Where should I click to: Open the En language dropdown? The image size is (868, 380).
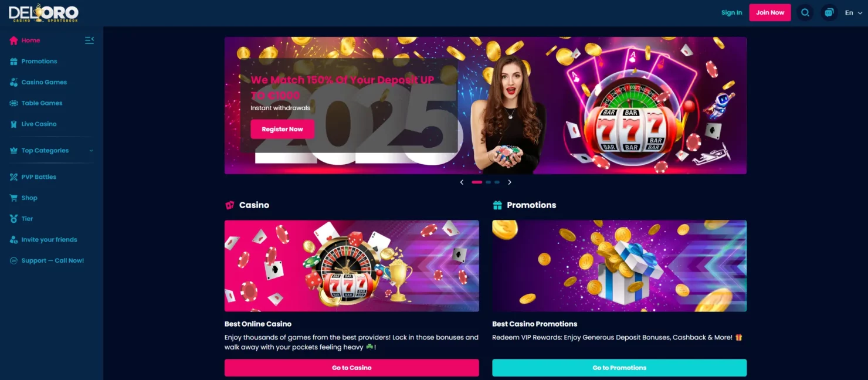pos(853,12)
